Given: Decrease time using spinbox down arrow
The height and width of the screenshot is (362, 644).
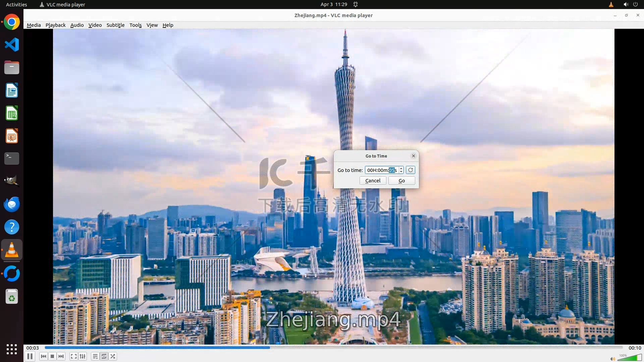Looking at the screenshot, I should pyautogui.click(x=401, y=172).
